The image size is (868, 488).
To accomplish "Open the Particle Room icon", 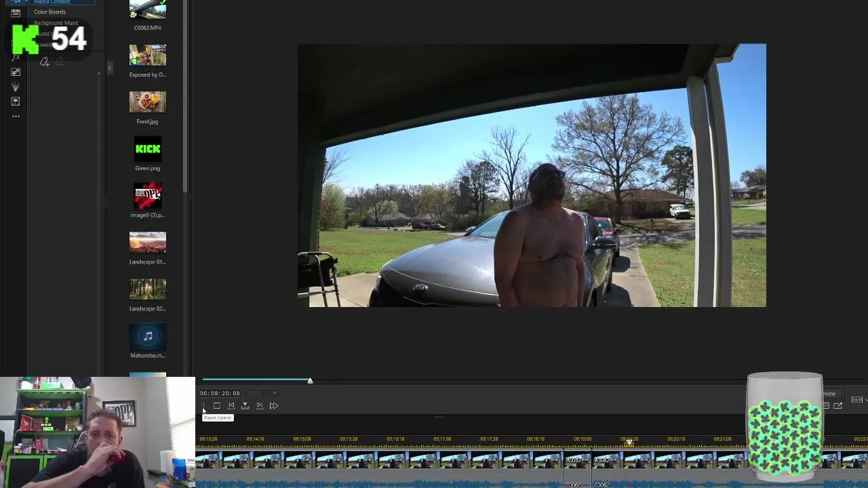I will (16, 87).
